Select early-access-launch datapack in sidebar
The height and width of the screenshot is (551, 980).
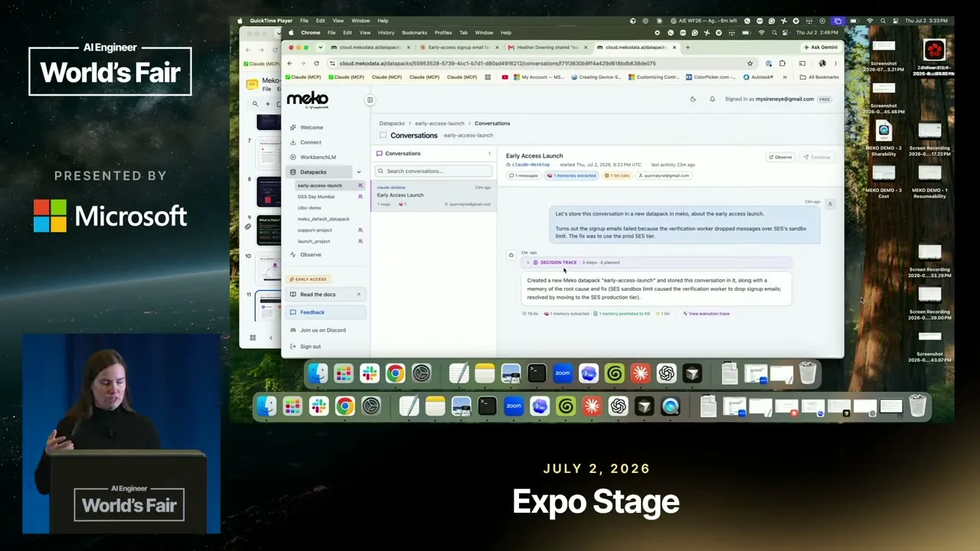[320, 186]
